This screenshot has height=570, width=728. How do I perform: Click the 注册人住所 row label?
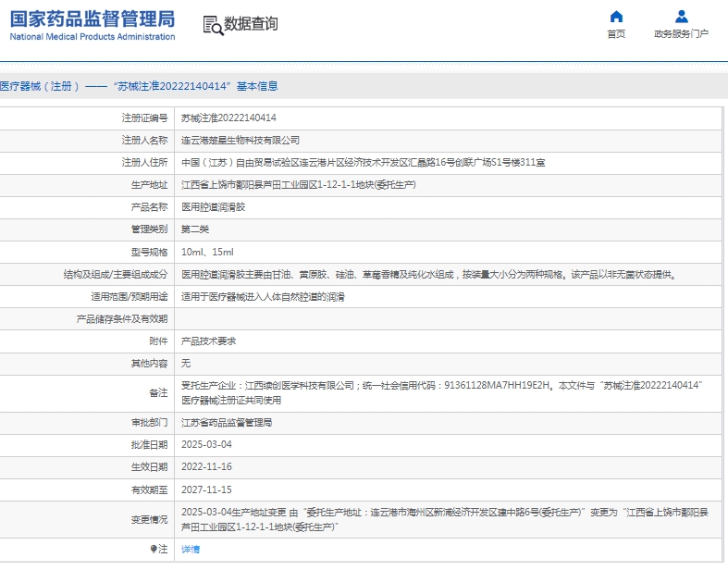click(144, 163)
